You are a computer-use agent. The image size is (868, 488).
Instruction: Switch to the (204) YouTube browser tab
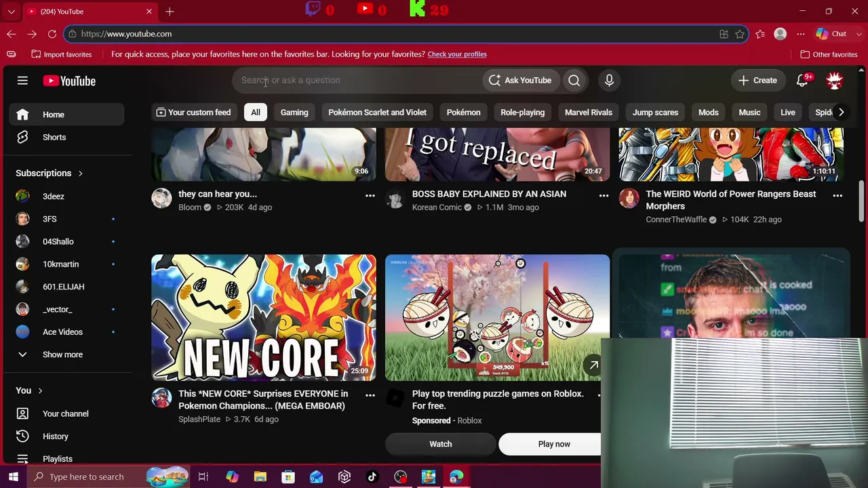(x=90, y=12)
